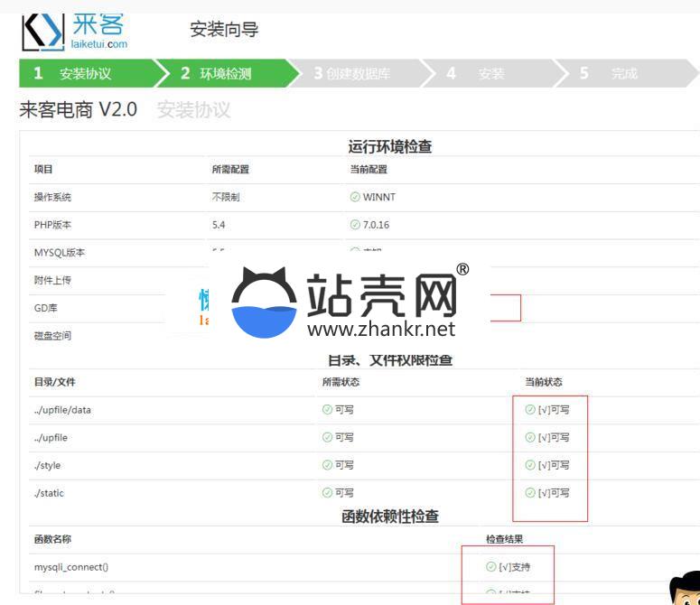
Task: Click the mysqli_connect() function name
Action: (70, 567)
